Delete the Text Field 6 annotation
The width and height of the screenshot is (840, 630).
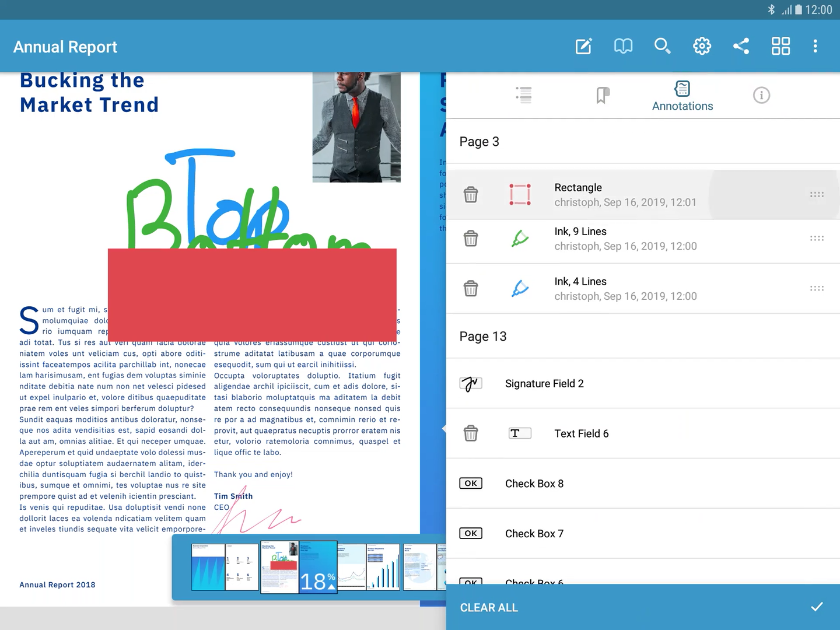point(471,433)
